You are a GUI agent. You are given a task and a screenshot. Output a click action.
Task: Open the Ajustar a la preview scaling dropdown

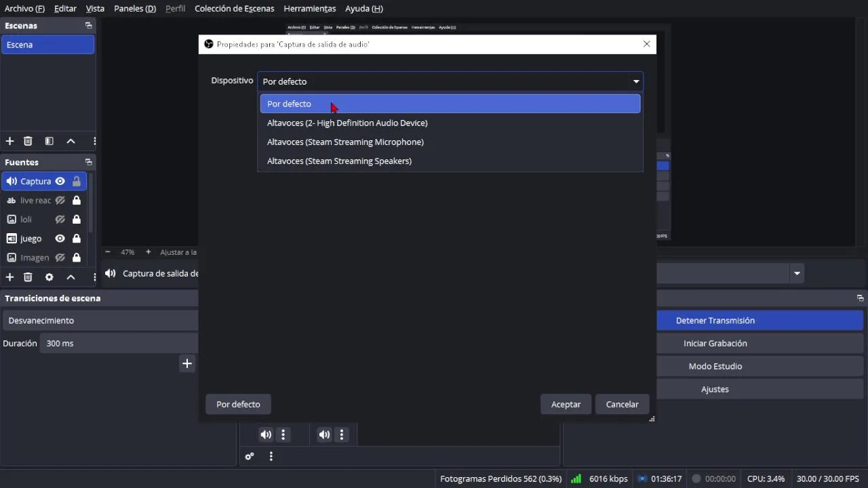pos(178,252)
